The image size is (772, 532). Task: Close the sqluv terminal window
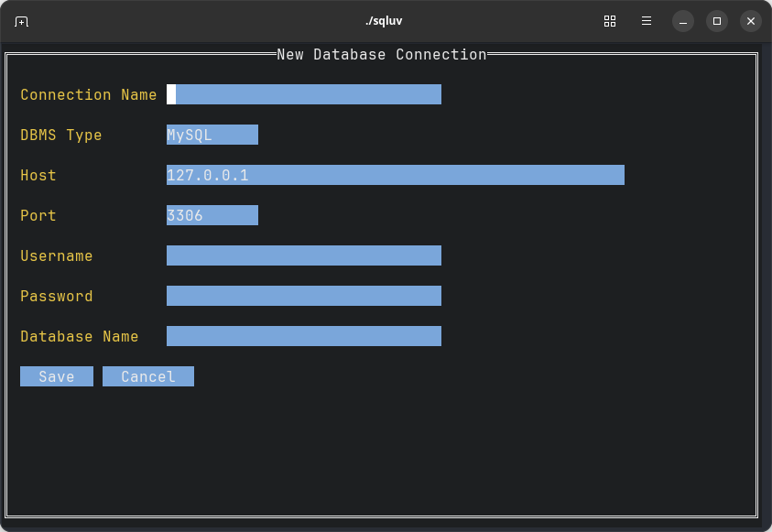[x=751, y=21]
